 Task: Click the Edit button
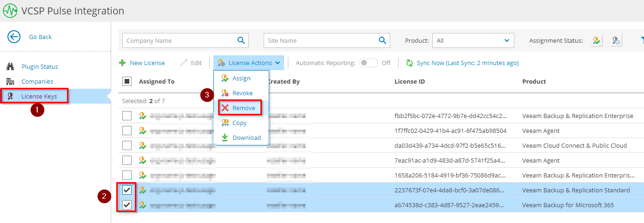point(191,63)
